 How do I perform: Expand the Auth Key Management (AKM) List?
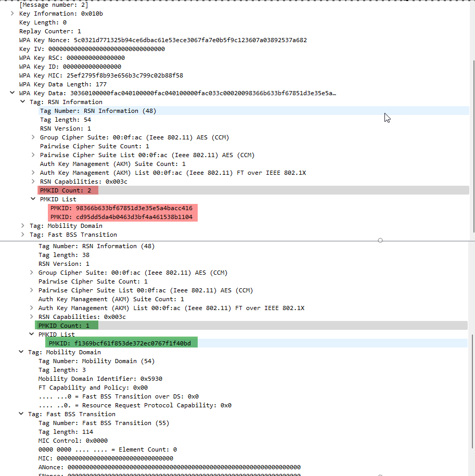tap(32, 172)
